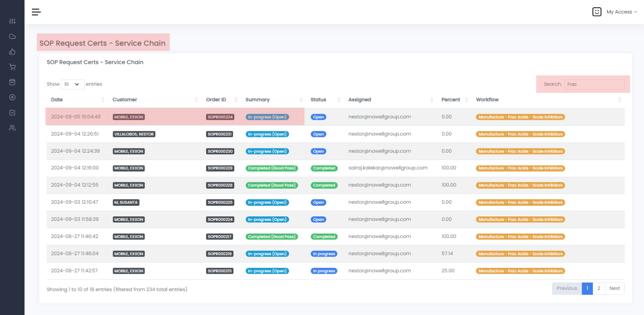This screenshot has height=315, width=644.
Task: Open the shopping bag sidebar icon
Action: (12, 82)
